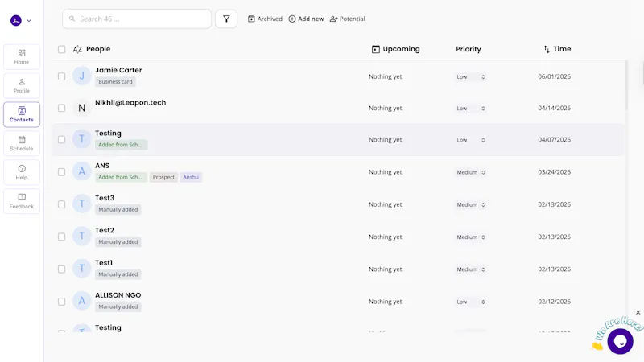
Task: Click the N avatar for Nikhil
Action: (82, 108)
